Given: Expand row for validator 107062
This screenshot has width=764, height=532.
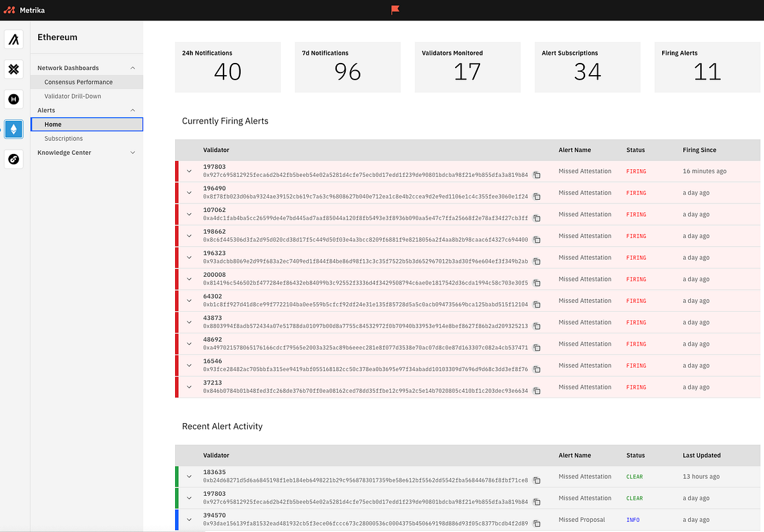Looking at the screenshot, I should [189, 214].
